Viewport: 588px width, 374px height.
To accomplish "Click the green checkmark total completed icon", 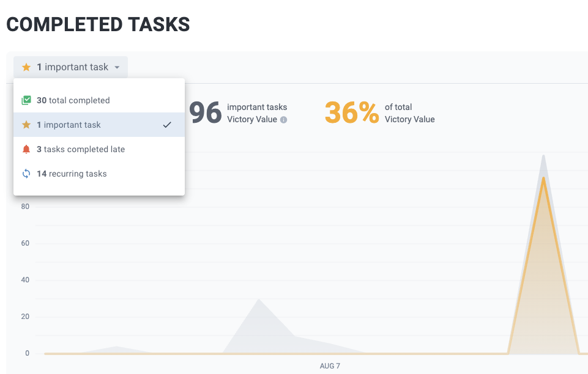I will [x=26, y=100].
